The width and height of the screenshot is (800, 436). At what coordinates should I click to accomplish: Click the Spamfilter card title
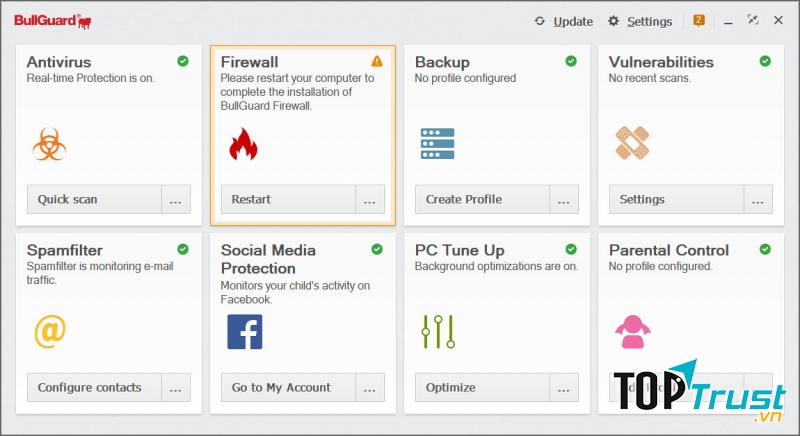pyautogui.click(x=64, y=250)
